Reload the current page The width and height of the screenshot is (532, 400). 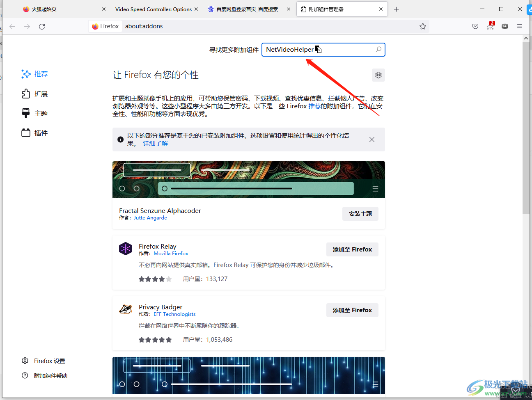pos(42,26)
